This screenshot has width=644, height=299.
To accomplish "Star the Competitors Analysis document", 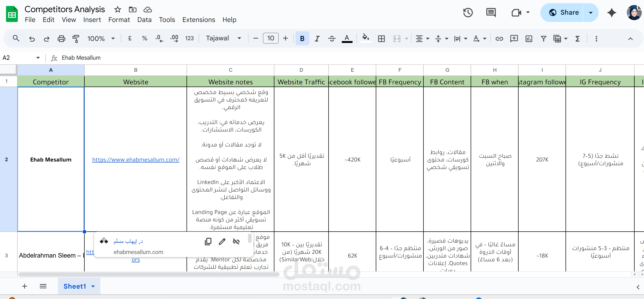I will coord(118,10).
